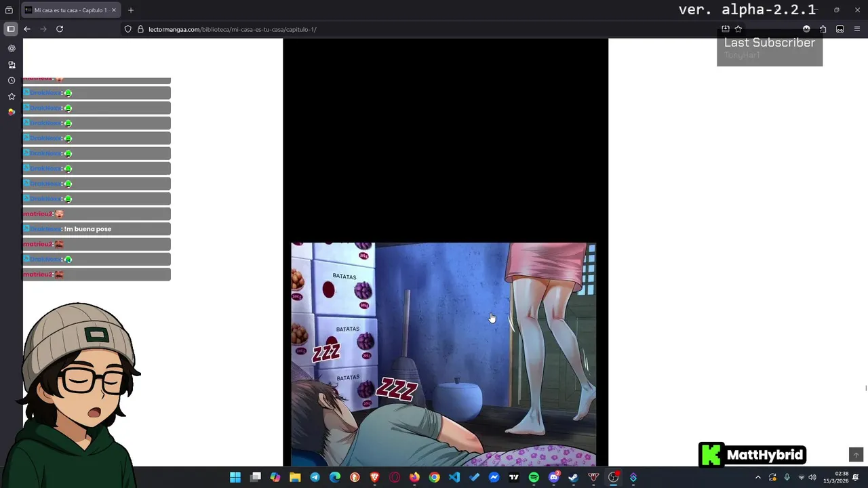Open the first browser sidebar icon below the toolbar
This screenshot has height=488, width=868.
pos(12,49)
